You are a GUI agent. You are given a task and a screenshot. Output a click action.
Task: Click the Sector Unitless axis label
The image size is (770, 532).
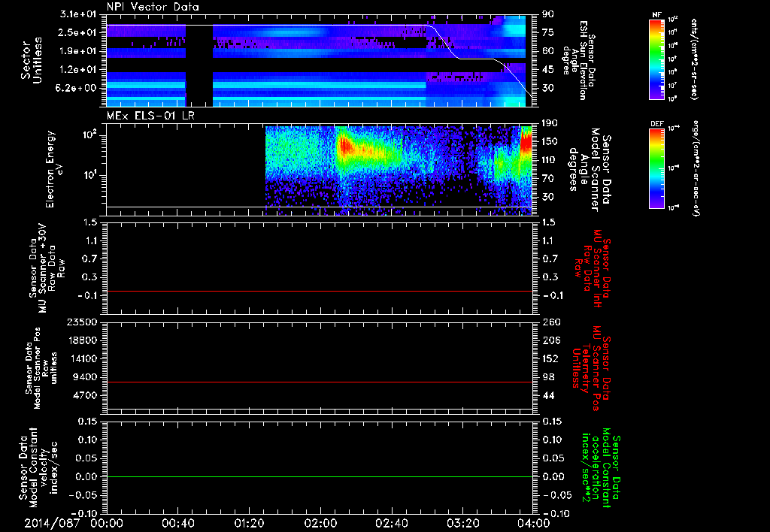pyautogui.click(x=32, y=60)
